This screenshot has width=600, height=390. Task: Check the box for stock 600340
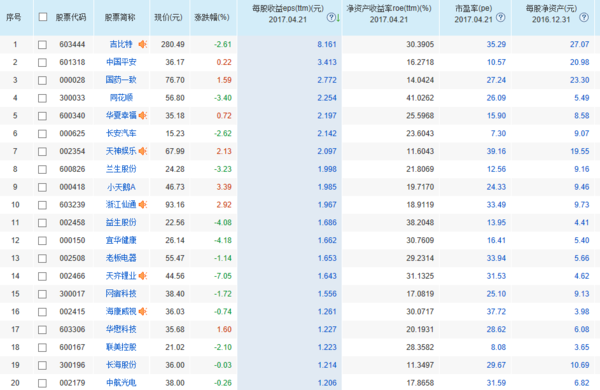pyautogui.click(x=42, y=116)
